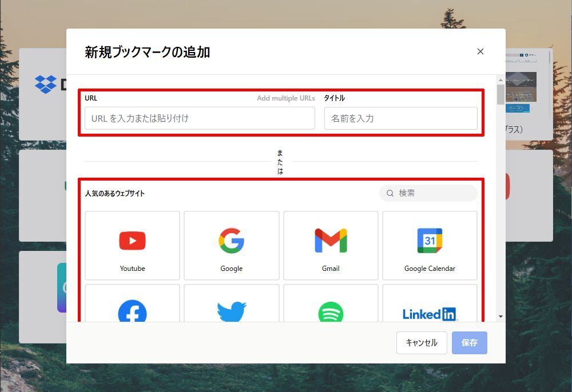Choose the Google website tile
The width and height of the screenshot is (572, 392).
[x=232, y=246]
